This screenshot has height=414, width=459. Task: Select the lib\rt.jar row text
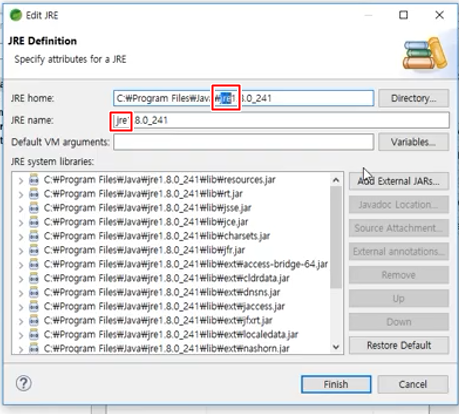(143, 194)
